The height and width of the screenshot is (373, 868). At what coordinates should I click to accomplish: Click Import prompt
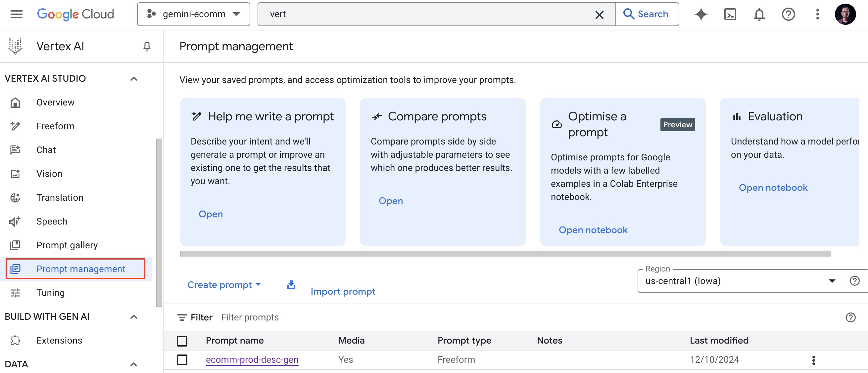tap(343, 291)
